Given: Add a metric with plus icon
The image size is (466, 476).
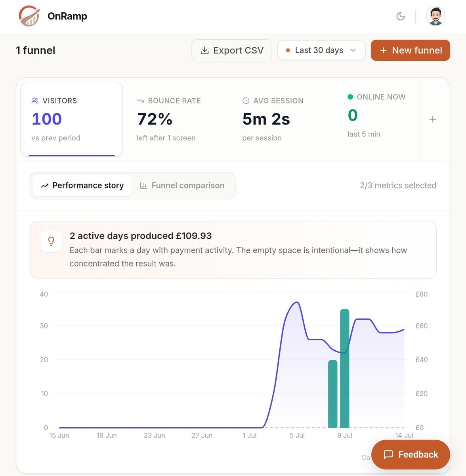Looking at the screenshot, I should pyautogui.click(x=433, y=119).
